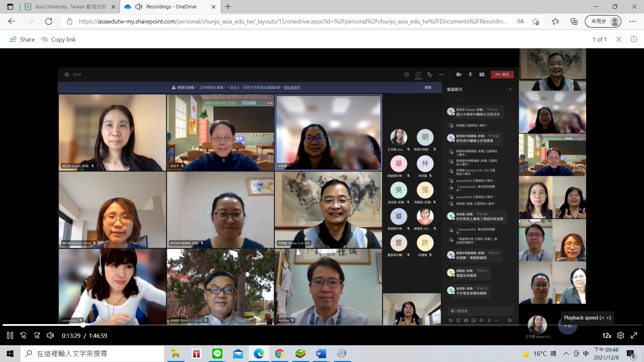Mute the video player volume
The image size is (644, 362).
click(50, 336)
